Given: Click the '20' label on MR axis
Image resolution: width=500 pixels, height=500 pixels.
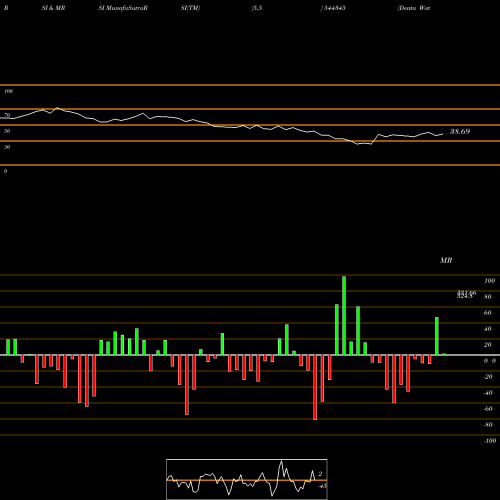Looking at the screenshot, I should click(488, 345).
